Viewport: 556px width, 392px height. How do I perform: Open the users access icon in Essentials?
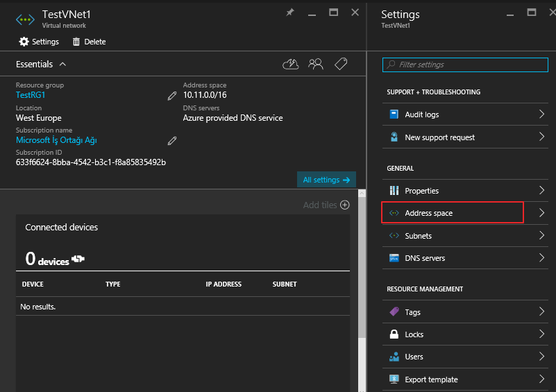(316, 64)
